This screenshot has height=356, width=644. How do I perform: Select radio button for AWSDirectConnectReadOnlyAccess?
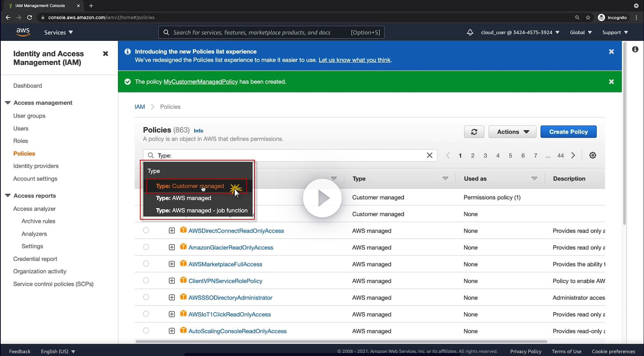[x=146, y=230]
